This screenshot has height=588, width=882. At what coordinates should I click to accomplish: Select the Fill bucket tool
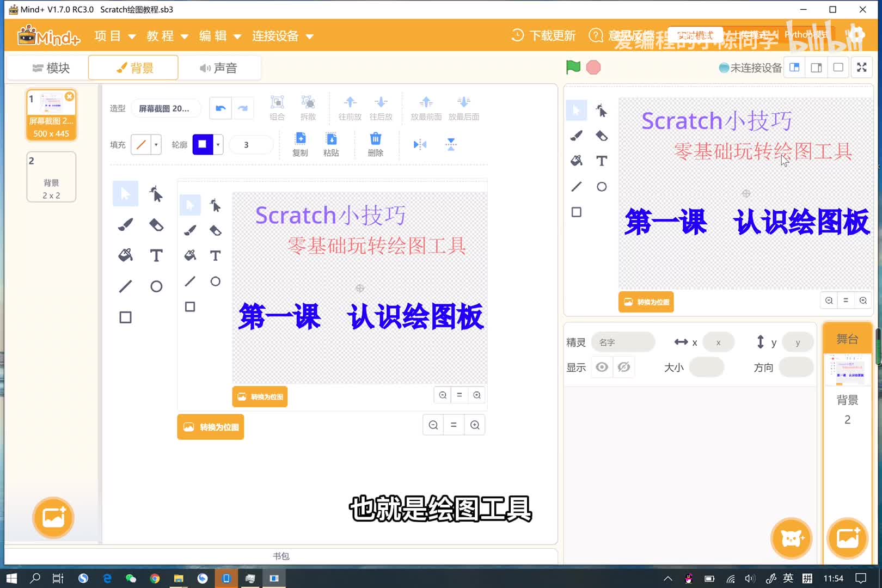point(125,255)
